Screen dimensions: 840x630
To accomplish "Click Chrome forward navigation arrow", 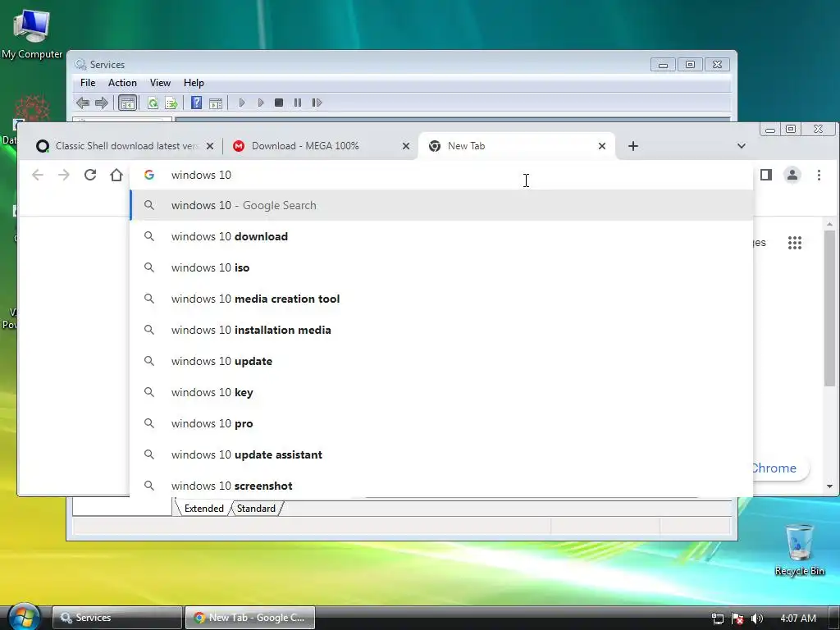I will point(64,175).
